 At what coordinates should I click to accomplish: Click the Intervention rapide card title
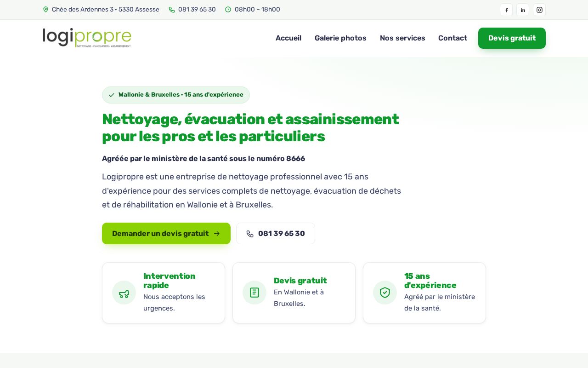(x=170, y=281)
